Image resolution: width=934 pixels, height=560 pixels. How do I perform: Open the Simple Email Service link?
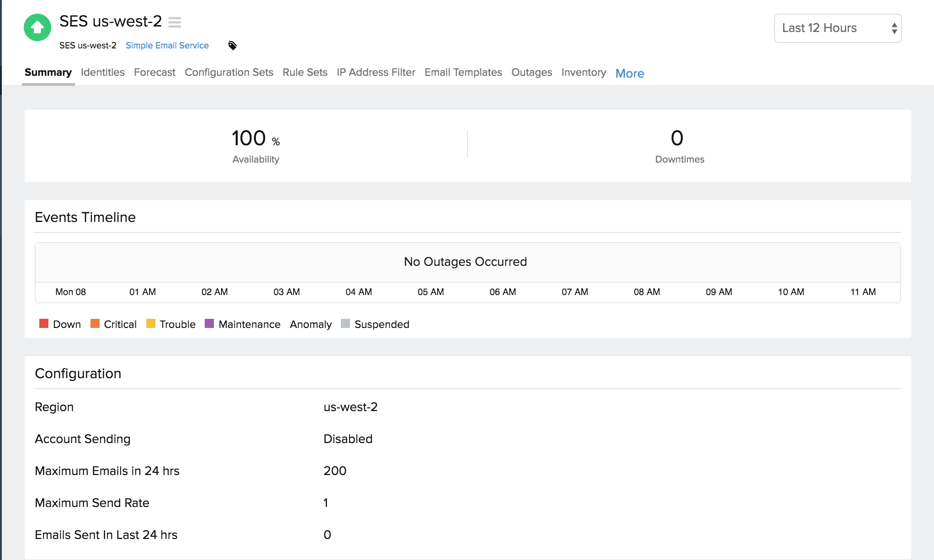click(x=167, y=46)
